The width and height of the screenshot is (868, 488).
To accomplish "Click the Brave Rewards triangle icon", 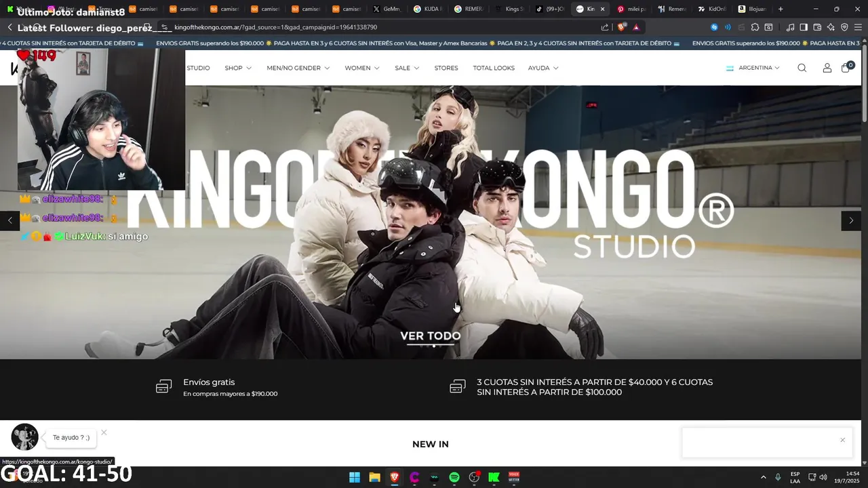I will 636,27.
